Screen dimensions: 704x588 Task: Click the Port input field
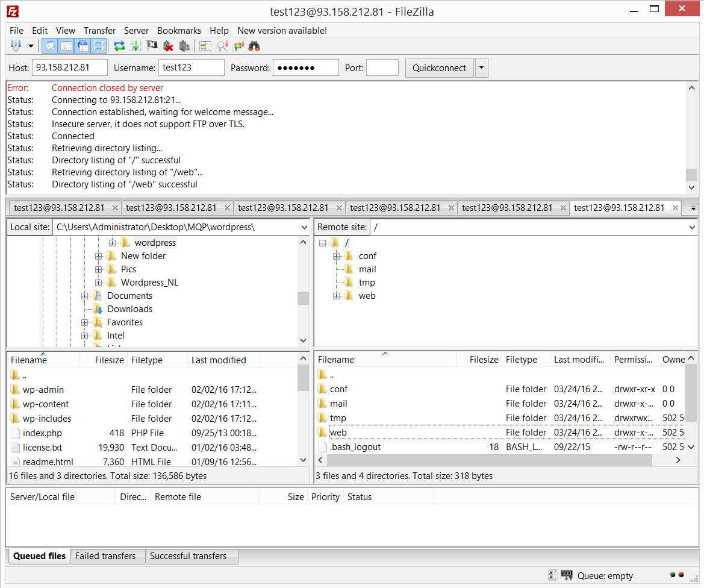pyautogui.click(x=382, y=67)
